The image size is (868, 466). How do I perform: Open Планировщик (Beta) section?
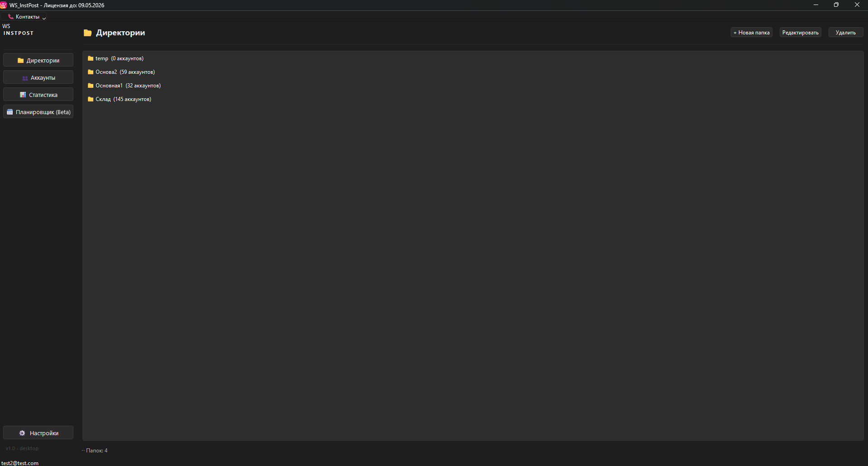click(x=38, y=112)
